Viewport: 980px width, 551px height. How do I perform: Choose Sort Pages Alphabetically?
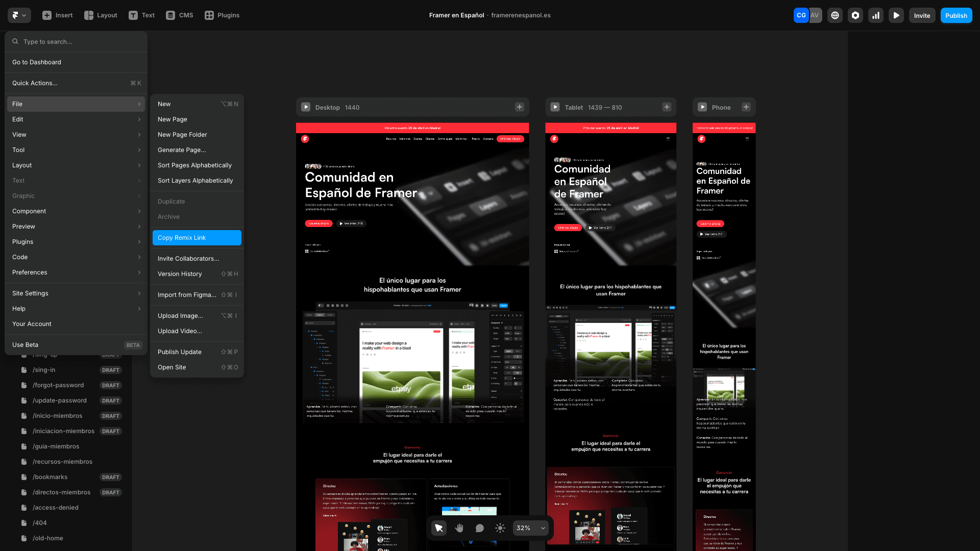point(197,165)
